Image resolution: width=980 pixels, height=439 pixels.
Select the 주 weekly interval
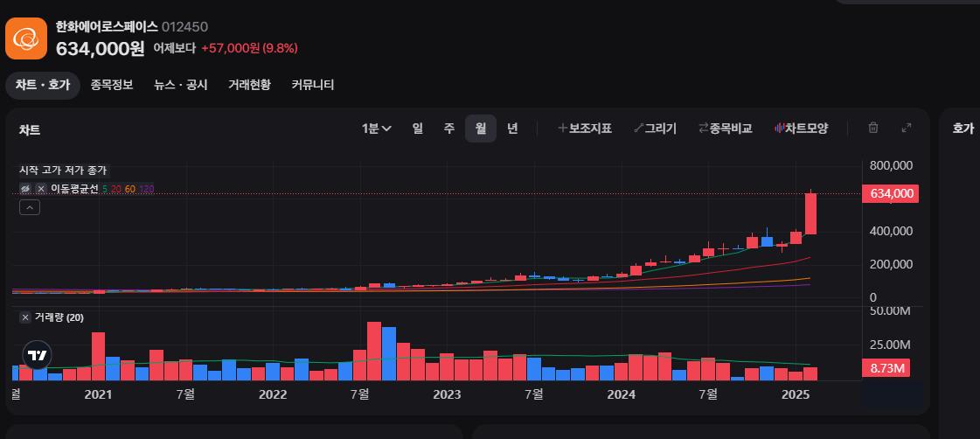449,129
